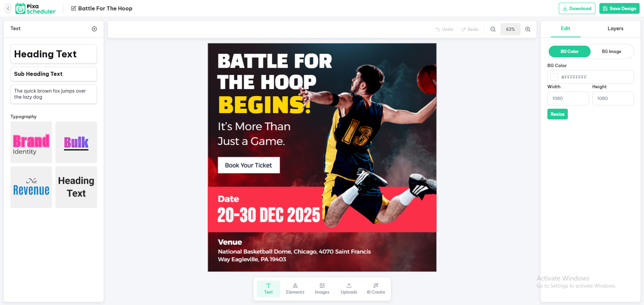Open the AI Create tool
Image resolution: width=644 pixels, height=305 pixels.
click(376, 289)
